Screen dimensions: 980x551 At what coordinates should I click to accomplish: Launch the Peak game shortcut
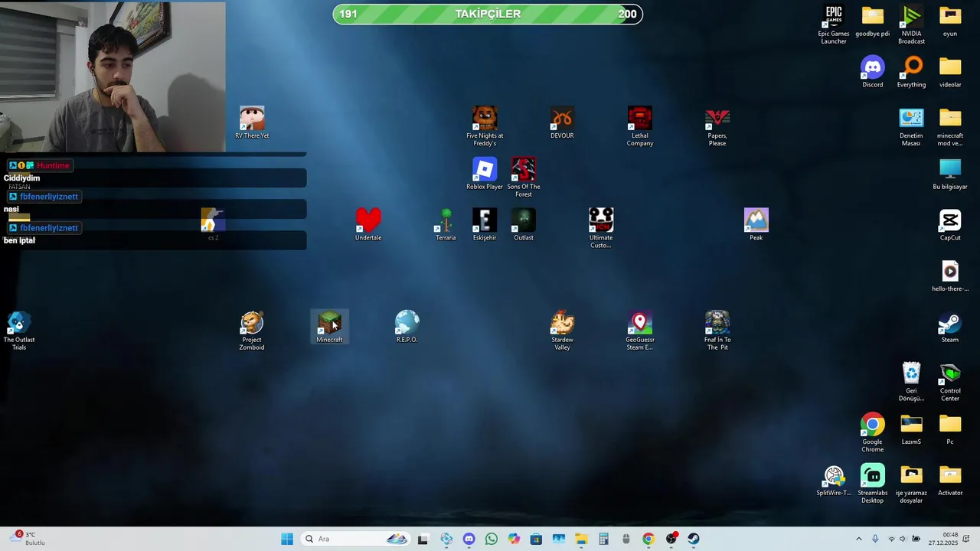click(756, 225)
